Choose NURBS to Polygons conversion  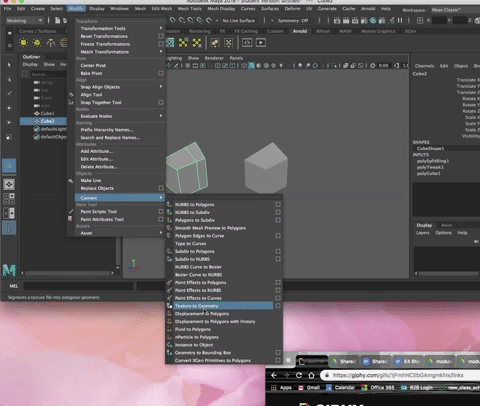click(194, 205)
